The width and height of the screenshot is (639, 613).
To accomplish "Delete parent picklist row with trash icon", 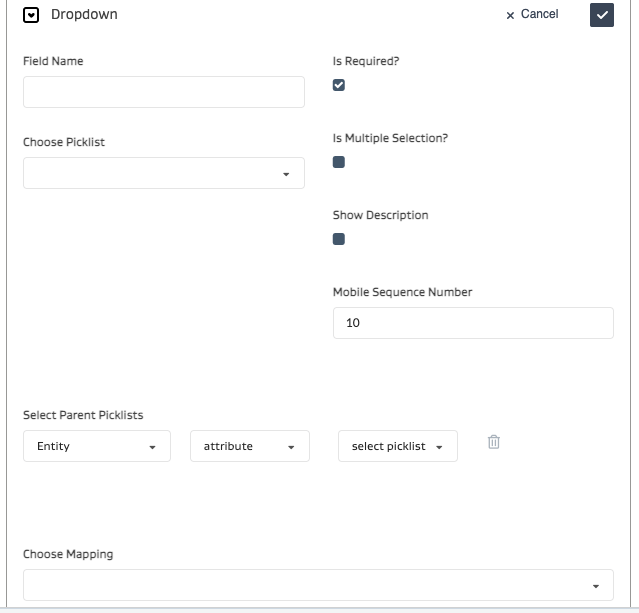I will click(493, 442).
